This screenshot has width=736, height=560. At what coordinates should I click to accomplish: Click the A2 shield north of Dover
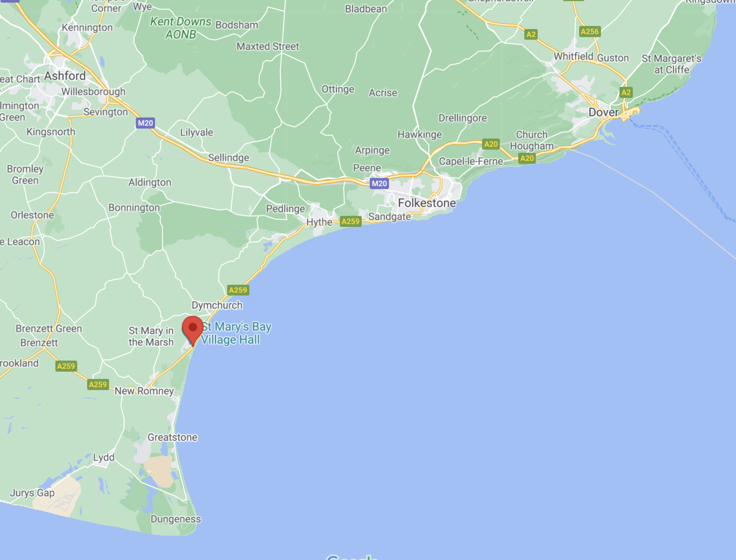tap(626, 92)
